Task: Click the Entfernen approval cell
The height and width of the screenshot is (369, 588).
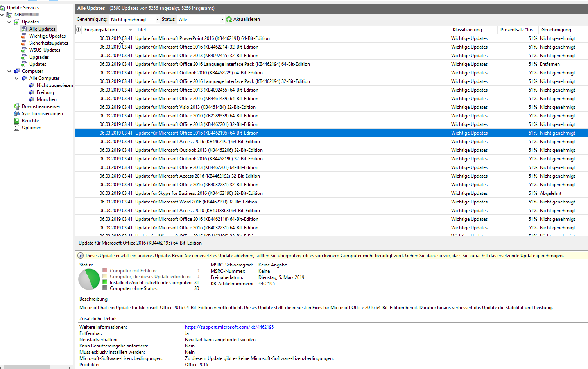Action: point(550,64)
